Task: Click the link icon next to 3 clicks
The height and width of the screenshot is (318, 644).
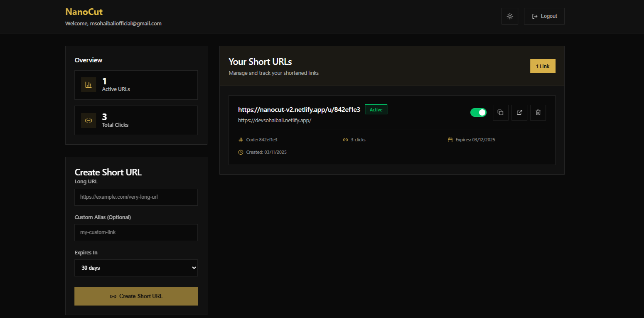Action: [x=345, y=140]
